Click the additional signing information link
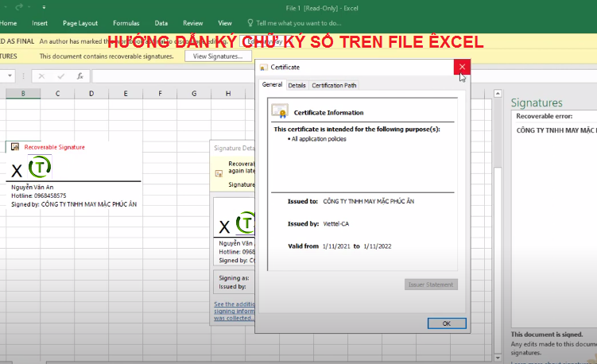597x364 pixels. click(x=235, y=311)
